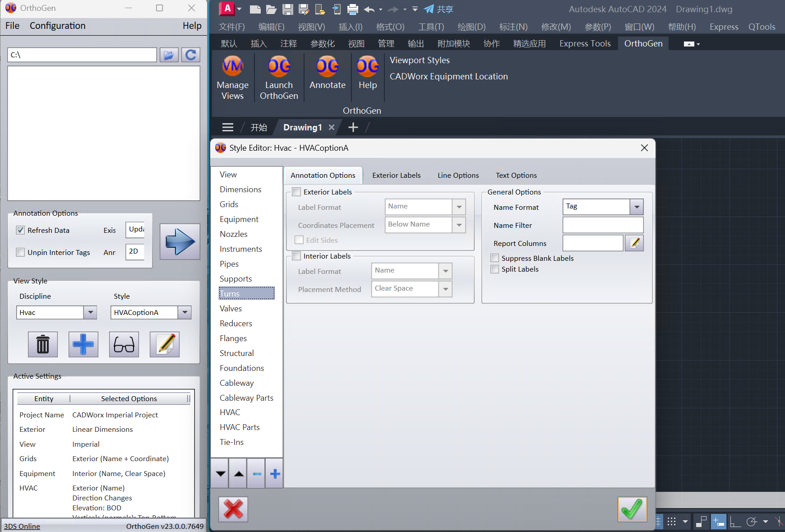
Task: Click the C:\ path input field
Action: (x=82, y=55)
